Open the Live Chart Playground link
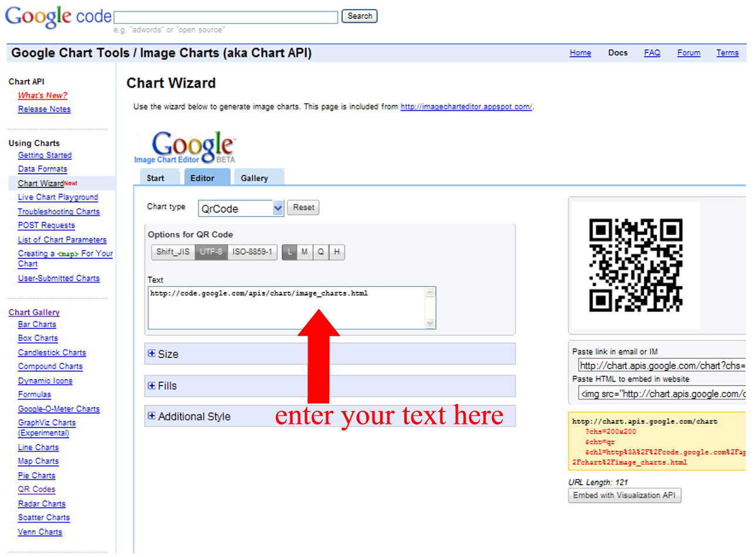 pos(58,198)
